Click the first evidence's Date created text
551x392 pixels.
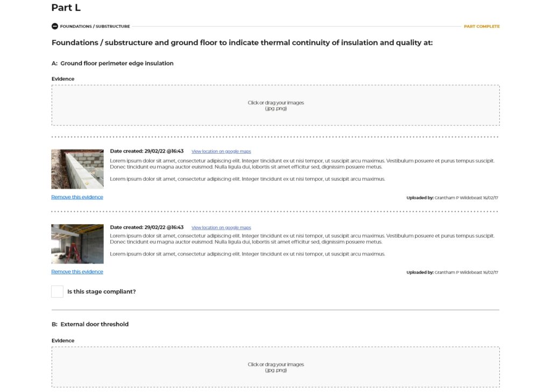(146, 152)
